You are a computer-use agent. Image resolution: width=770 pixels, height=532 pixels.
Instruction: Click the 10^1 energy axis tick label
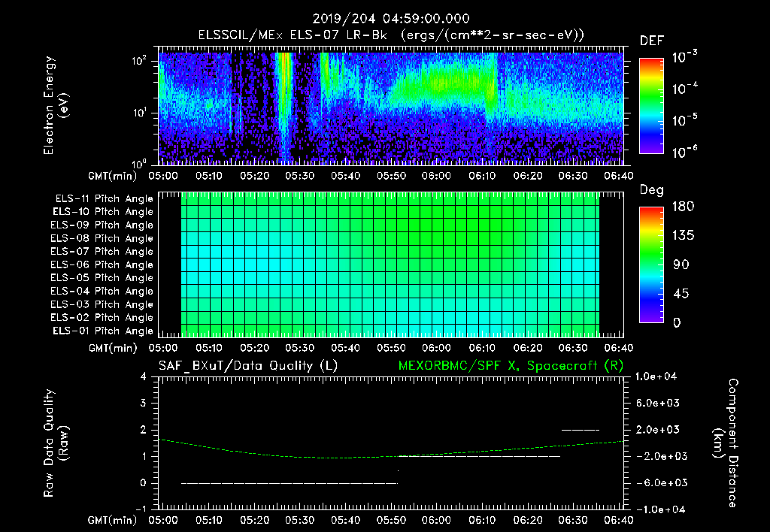[139, 113]
